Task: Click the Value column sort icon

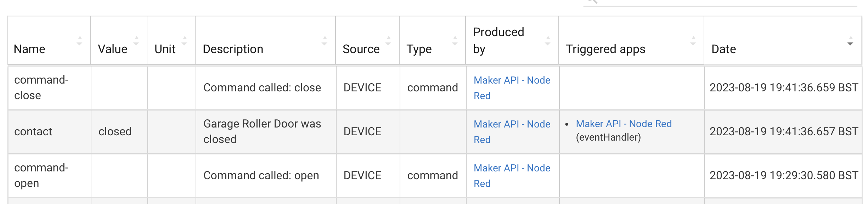Action: point(136,41)
